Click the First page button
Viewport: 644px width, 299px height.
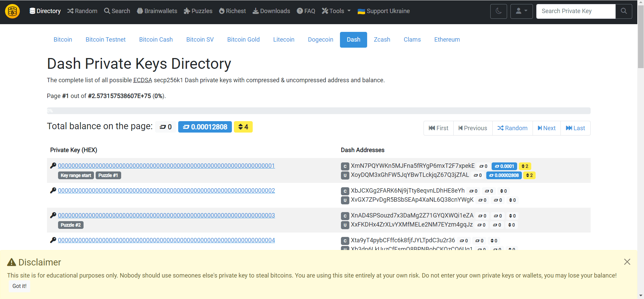(x=439, y=128)
